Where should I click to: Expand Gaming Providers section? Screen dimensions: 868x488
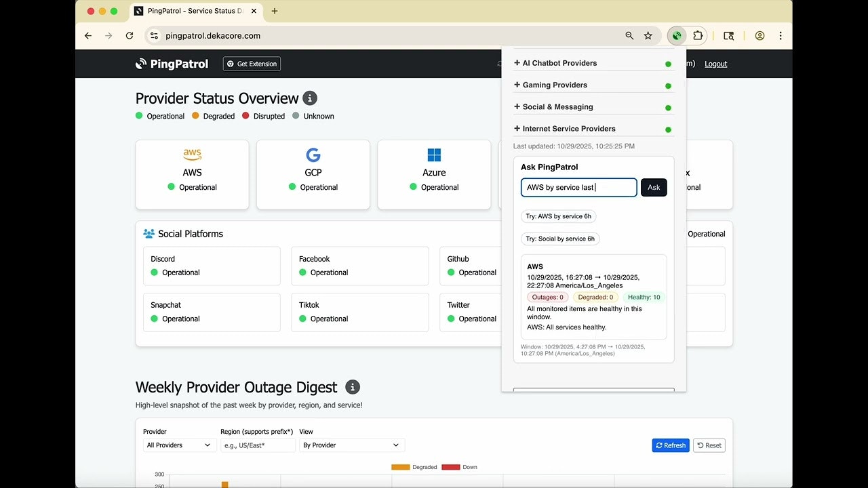[551, 85]
